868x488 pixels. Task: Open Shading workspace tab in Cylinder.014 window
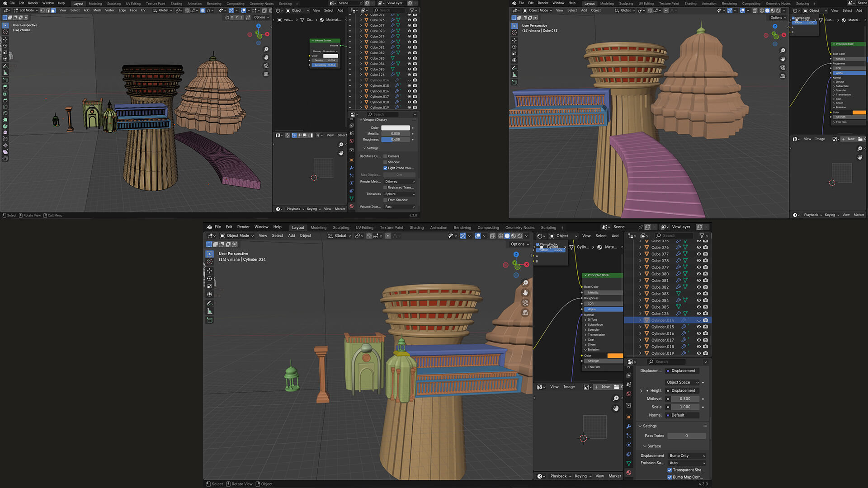pos(416,228)
